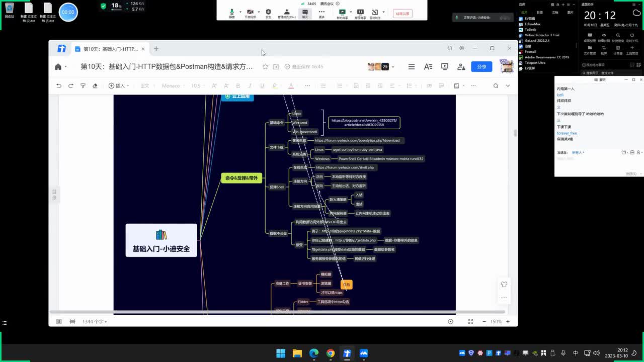
Task: Mute microphone in the meeting toolbar
Action: click(x=232, y=13)
